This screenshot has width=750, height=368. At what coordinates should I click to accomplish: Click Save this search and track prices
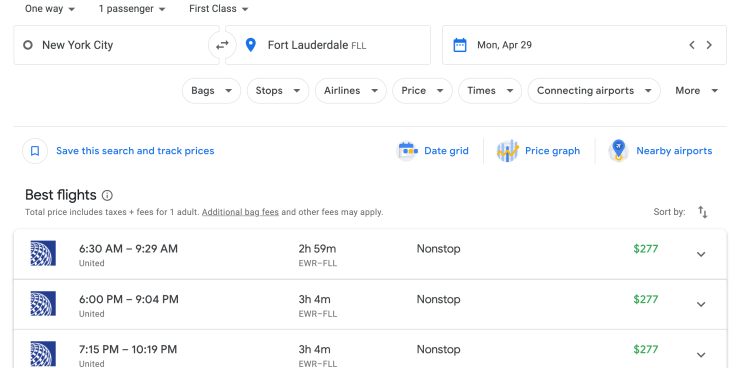tap(135, 151)
